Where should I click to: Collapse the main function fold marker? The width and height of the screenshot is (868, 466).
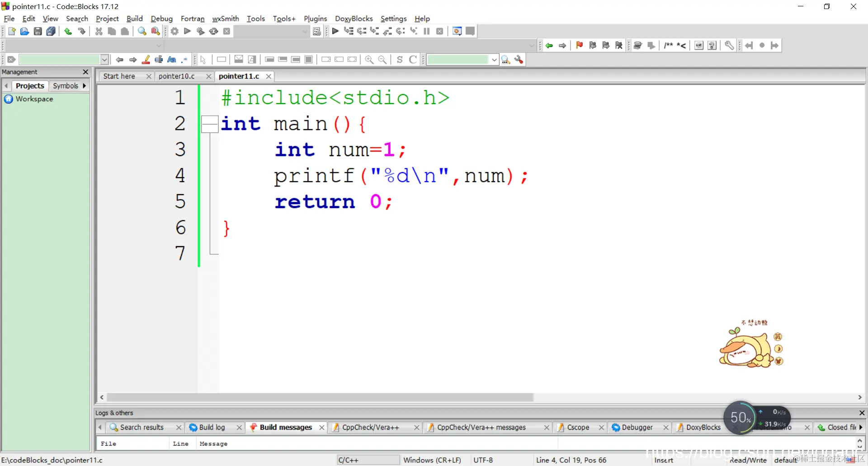(210, 124)
